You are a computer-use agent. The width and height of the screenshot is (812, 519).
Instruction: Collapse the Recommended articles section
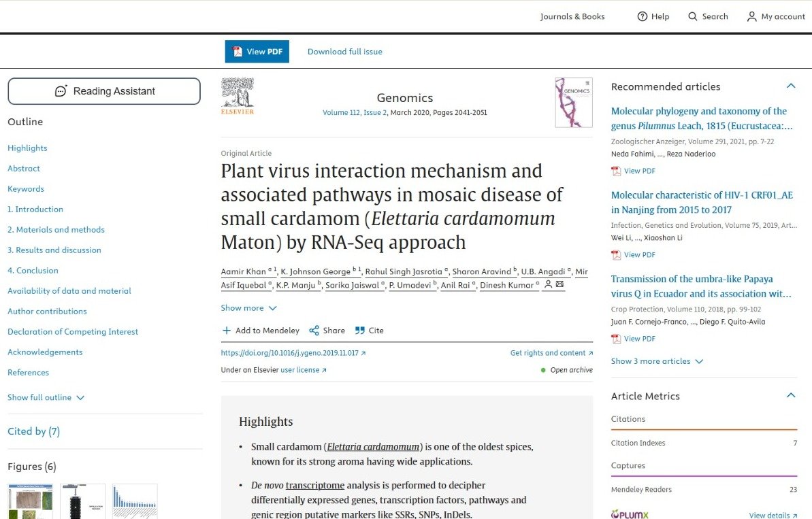790,86
